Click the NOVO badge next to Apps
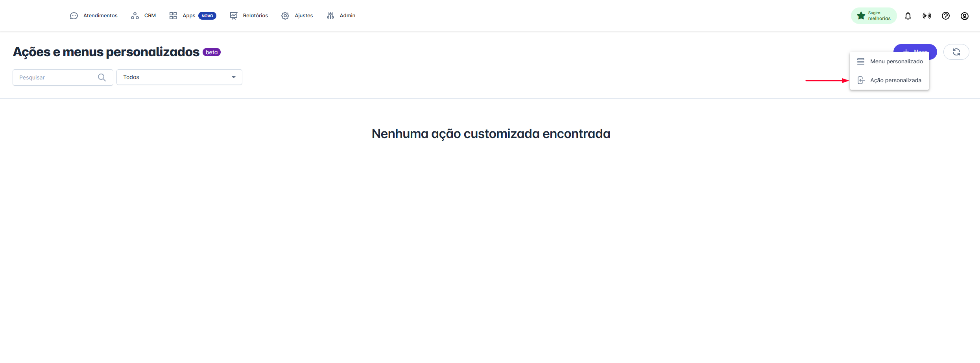This screenshot has width=980, height=363. pyautogui.click(x=207, y=16)
